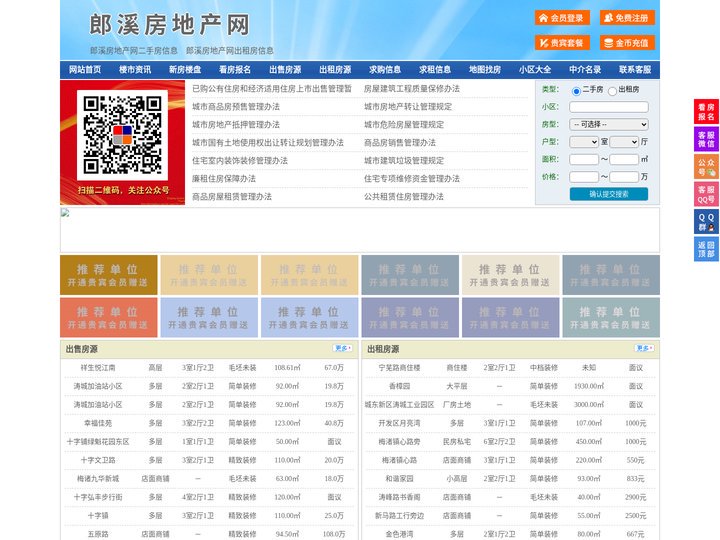Click the 返回顶部 sidebar icon
The height and width of the screenshot is (540, 720).
coord(706,249)
